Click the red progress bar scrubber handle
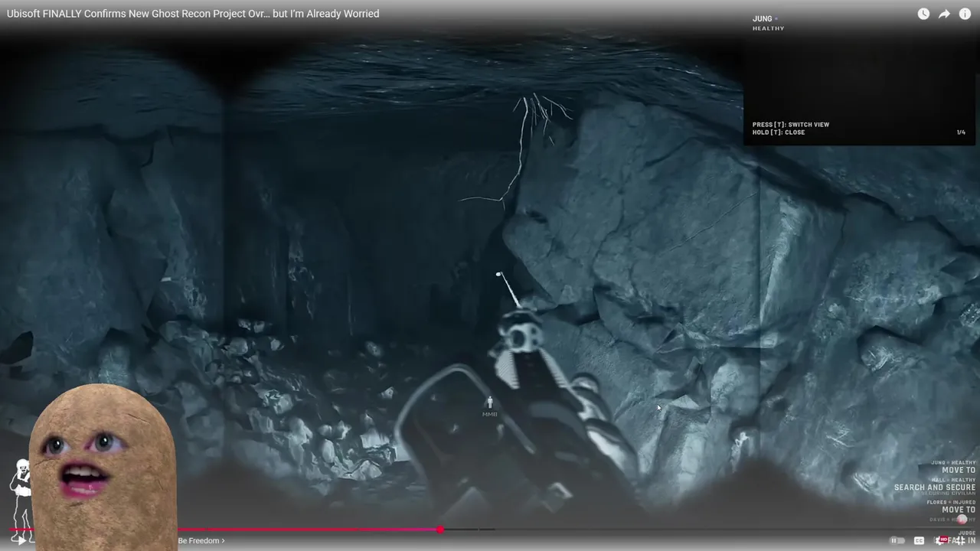 click(x=440, y=529)
